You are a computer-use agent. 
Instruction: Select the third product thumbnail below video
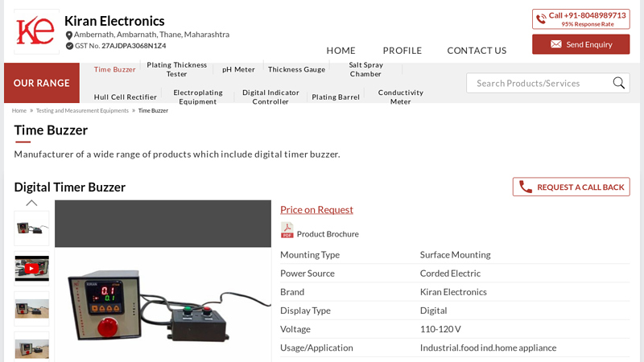point(31,309)
